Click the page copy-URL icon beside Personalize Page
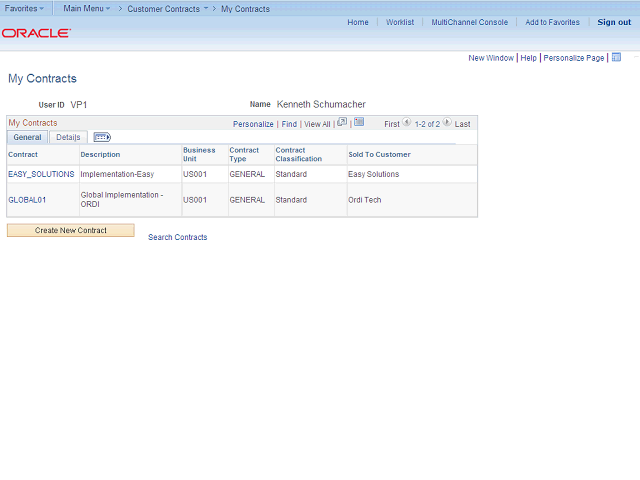 [x=616, y=57]
